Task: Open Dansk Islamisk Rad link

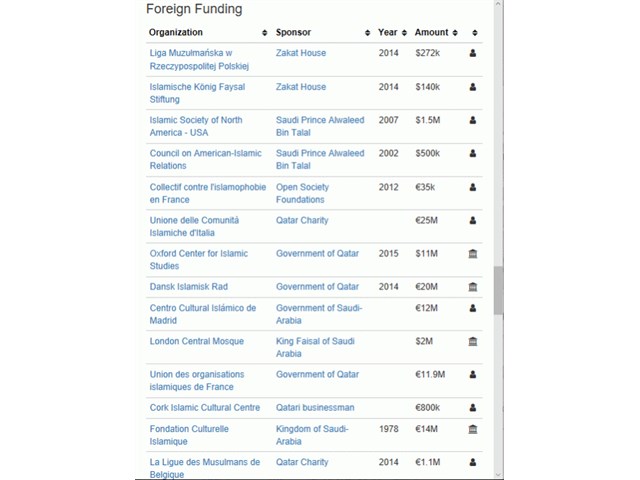Action: pos(189,287)
